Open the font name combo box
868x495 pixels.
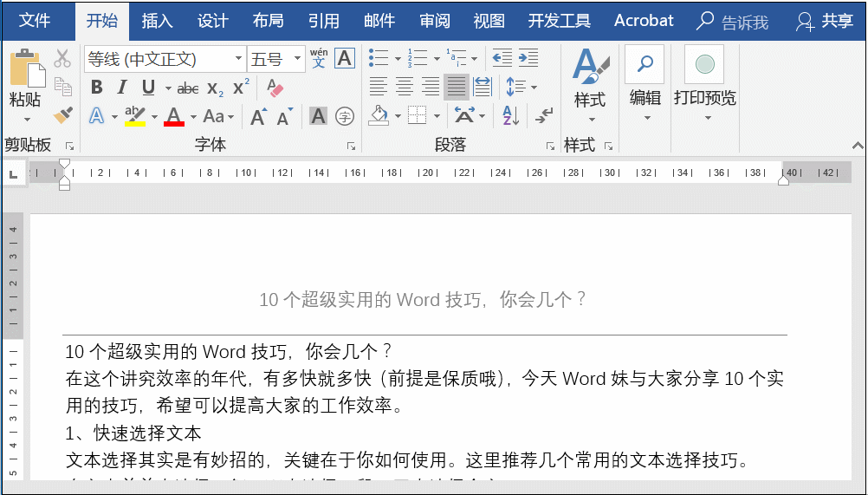pos(165,58)
